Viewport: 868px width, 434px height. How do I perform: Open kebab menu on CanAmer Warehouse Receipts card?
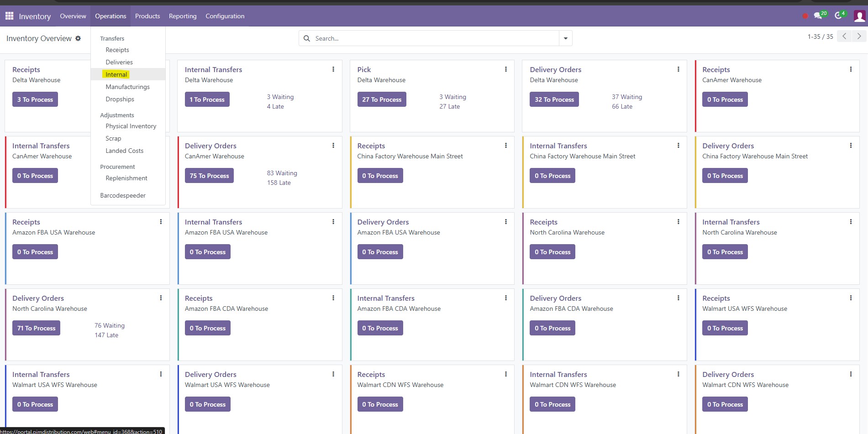click(850, 69)
